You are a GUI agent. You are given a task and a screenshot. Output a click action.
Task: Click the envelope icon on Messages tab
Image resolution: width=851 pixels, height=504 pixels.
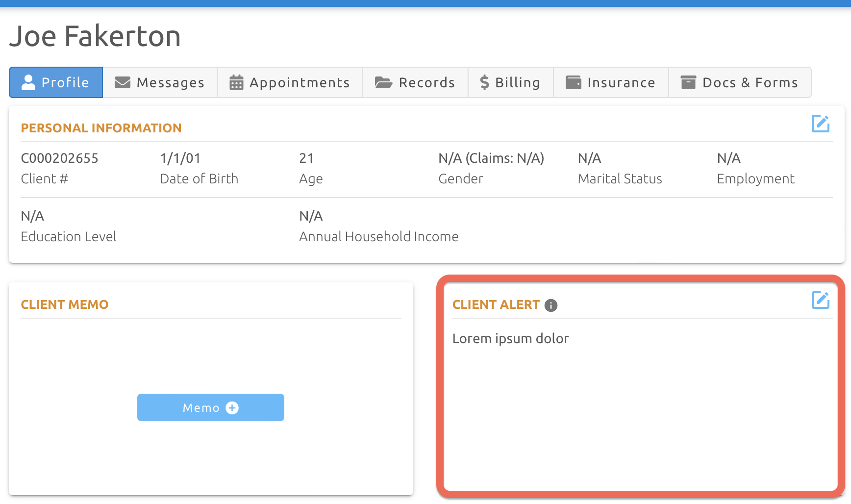122,82
